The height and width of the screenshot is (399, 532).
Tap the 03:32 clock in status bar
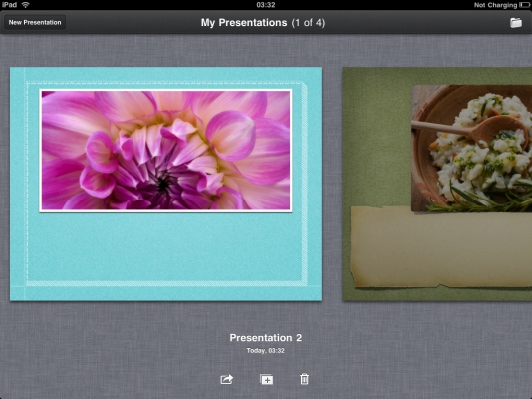coord(266,5)
